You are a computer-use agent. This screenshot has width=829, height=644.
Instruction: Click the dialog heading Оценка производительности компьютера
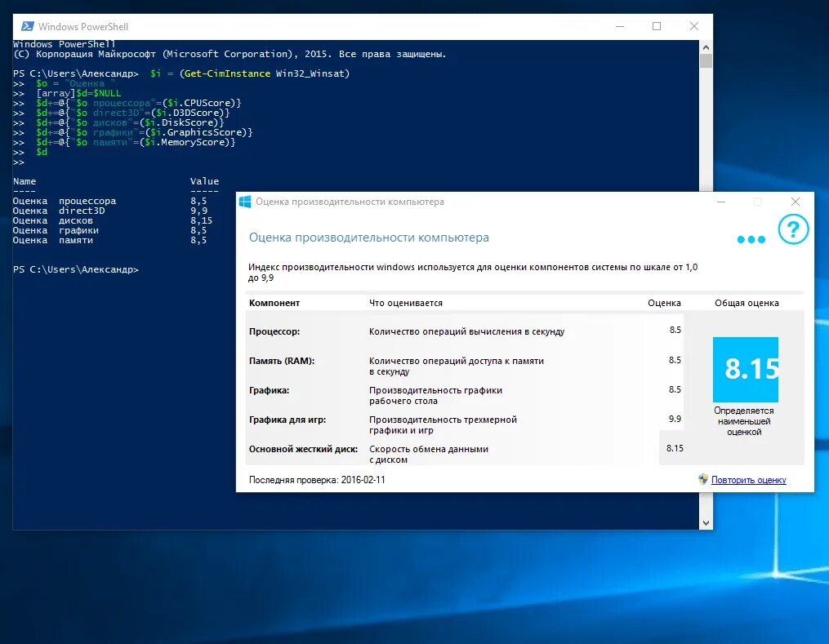click(369, 238)
